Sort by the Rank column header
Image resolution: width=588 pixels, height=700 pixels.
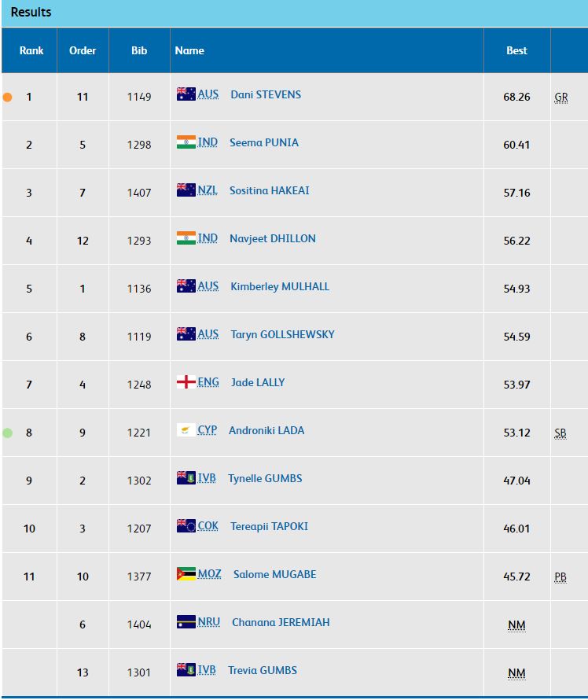coord(31,50)
